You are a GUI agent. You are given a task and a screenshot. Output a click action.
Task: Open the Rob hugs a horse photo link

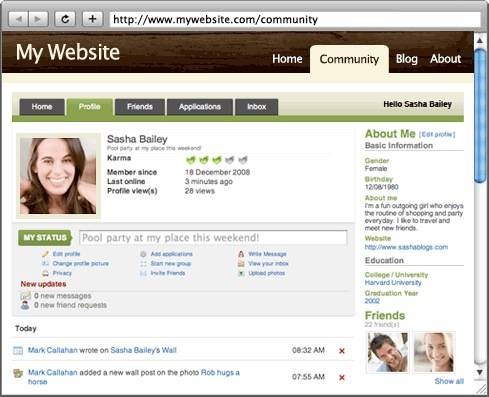tap(220, 372)
